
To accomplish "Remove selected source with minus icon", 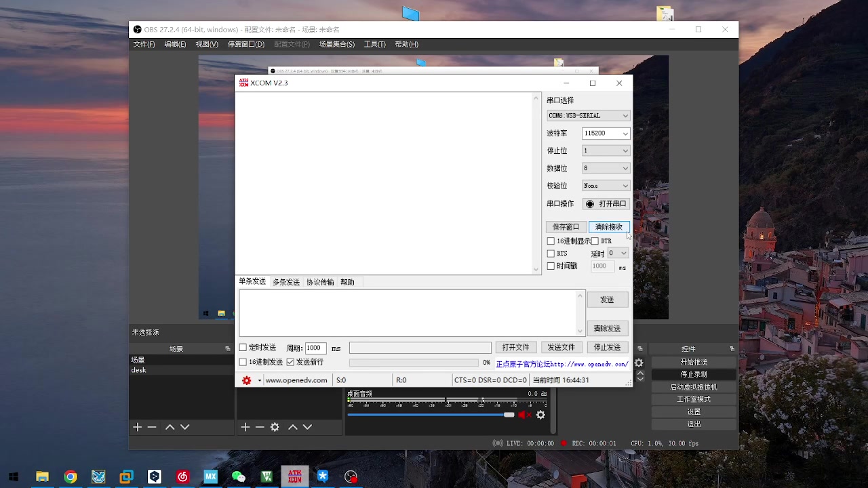I will click(260, 427).
